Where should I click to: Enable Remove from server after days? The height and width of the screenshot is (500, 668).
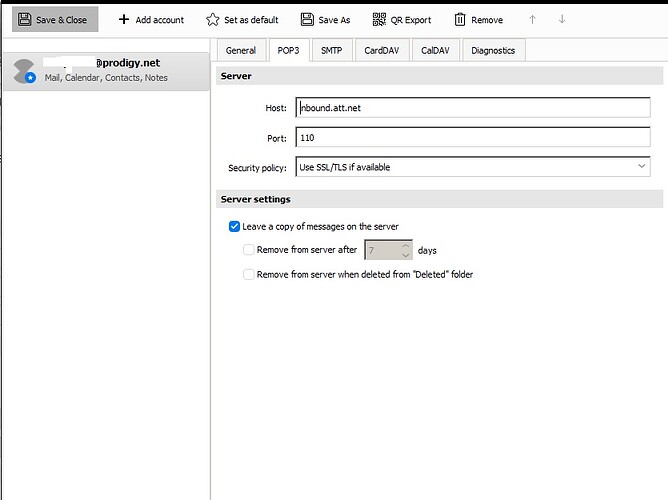tap(249, 250)
